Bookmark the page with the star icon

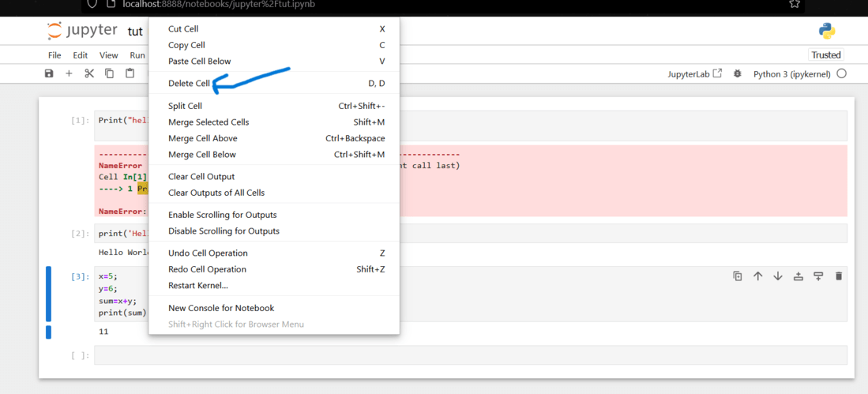pos(795,4)
